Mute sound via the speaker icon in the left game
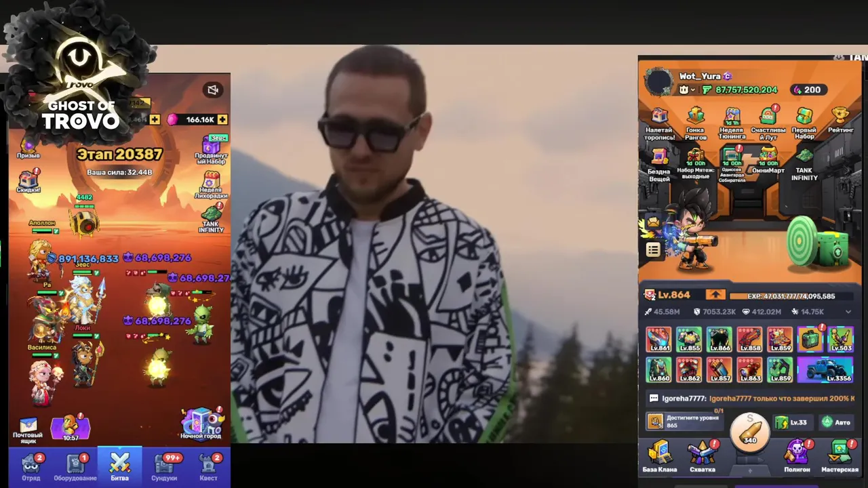 pos(213,90)
